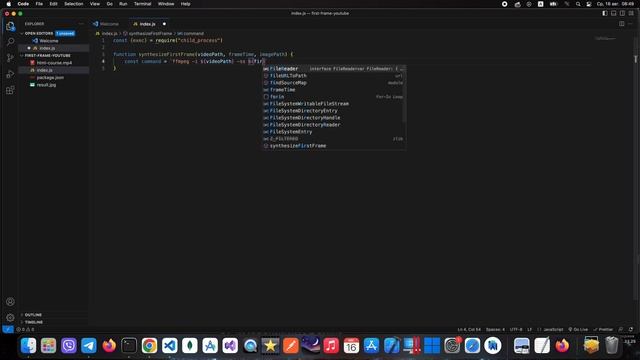
Task: Collapse the FIRST-FRAME-YOUTUBE folder section
Action: pos(48,56)
